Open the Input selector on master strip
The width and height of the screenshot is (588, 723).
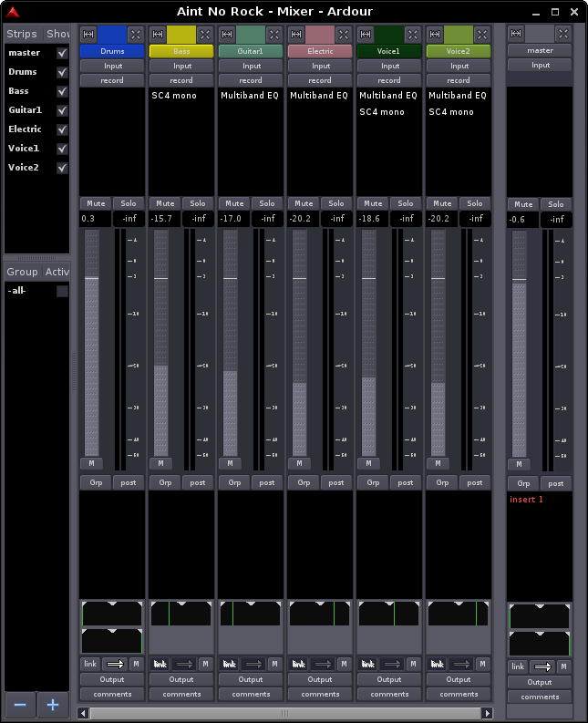[x=540, y=65]
